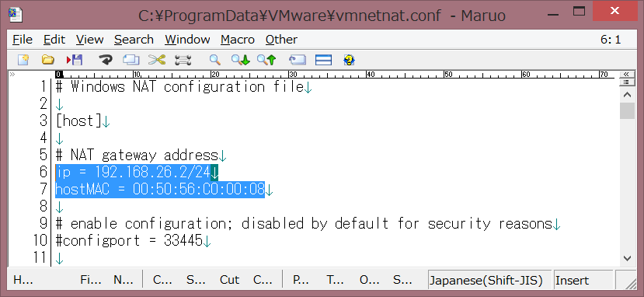Click the N... function key button
The width and height of the screenshot is (644, 297).
point(124,280)
